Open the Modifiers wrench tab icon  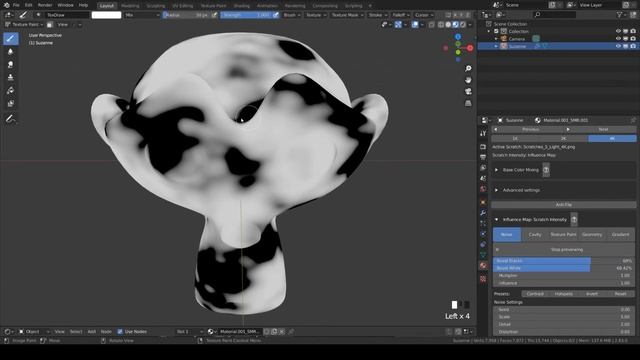click(483, 213)
